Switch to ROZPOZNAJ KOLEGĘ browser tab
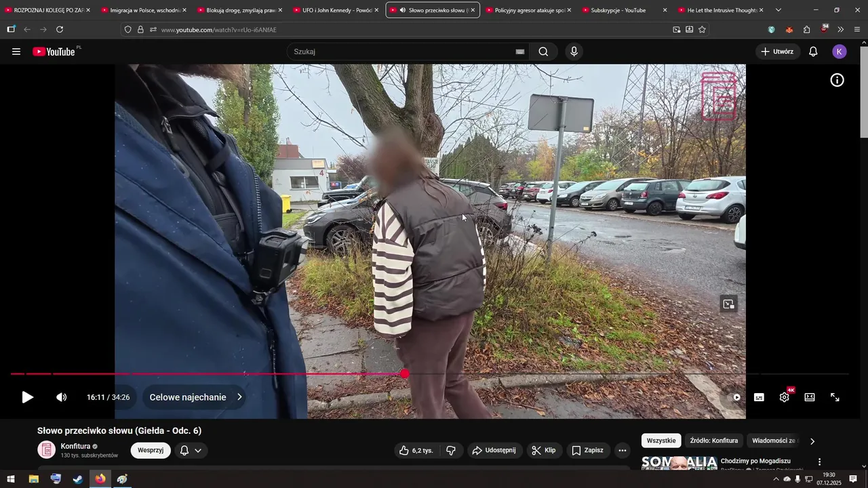The image size is (868, 488). pos(47,10)
